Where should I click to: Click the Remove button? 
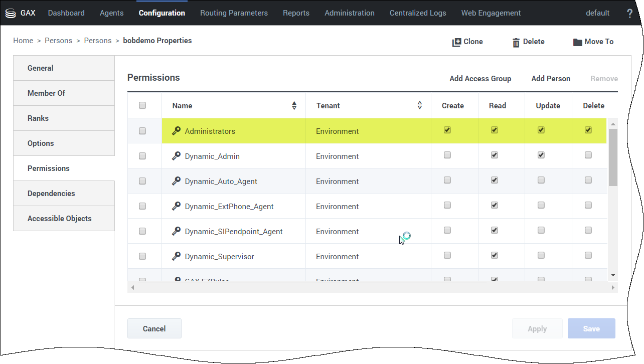(604, 79)
